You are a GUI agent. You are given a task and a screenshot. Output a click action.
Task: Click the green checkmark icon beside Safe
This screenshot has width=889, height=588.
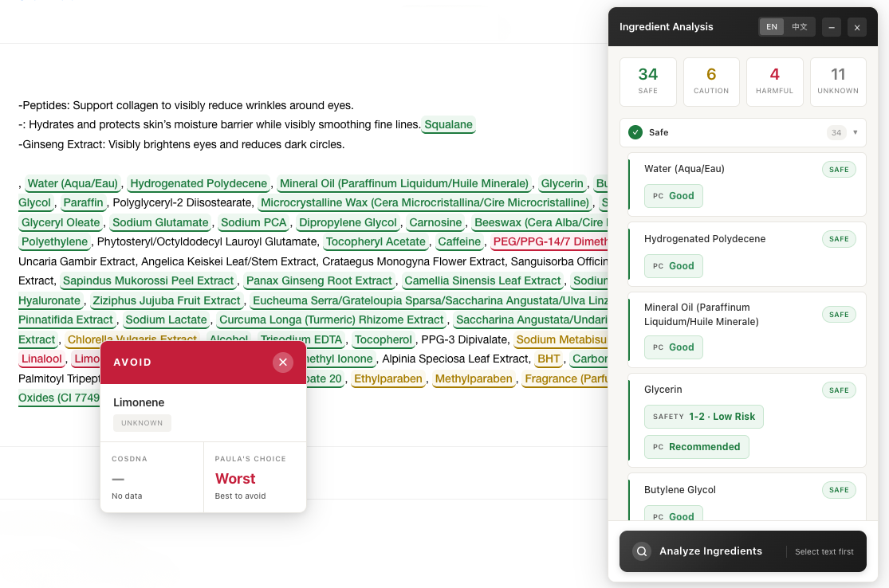(635, 132)
